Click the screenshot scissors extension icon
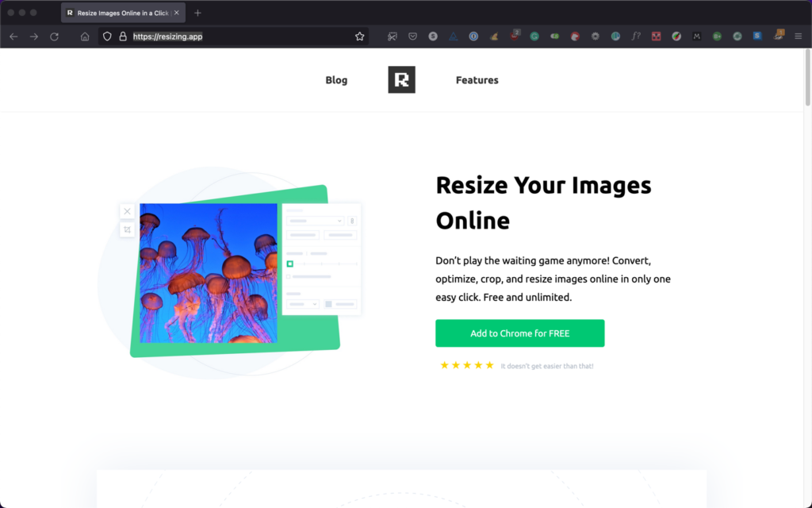Screen dimensions: 812x508 click(392, 37)
